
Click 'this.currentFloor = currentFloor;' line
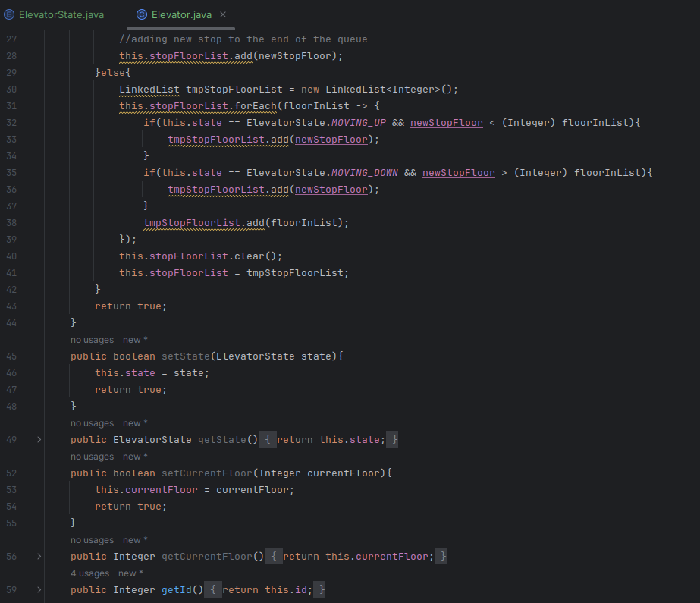point(194,490)
